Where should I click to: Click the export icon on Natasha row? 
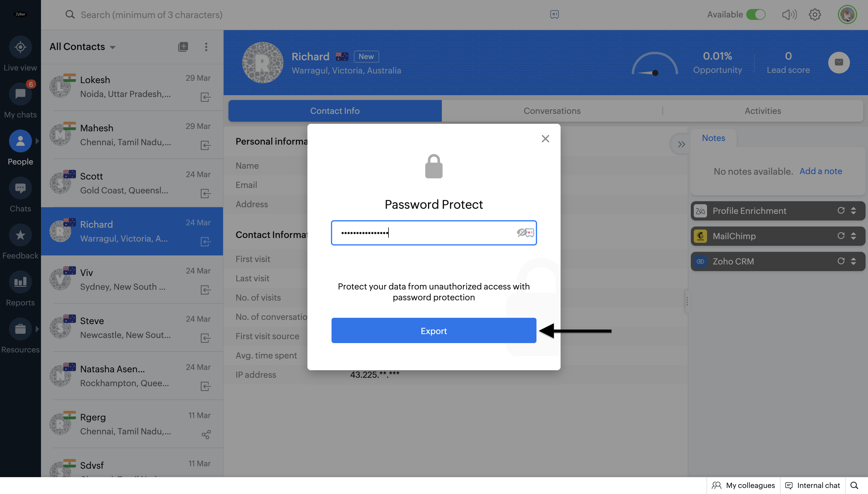click(205, 386)
